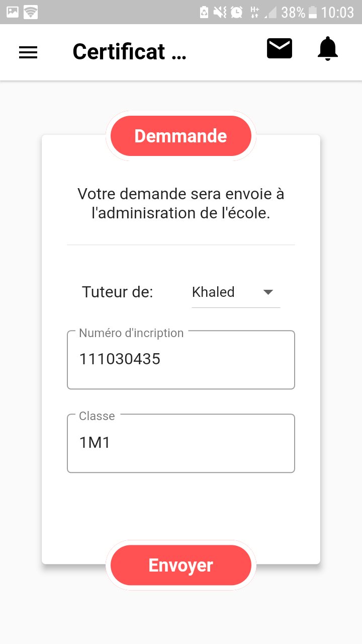Tap the Wi-Fi status icon
This screenshot has height=644, width=362.
(31, 12)
